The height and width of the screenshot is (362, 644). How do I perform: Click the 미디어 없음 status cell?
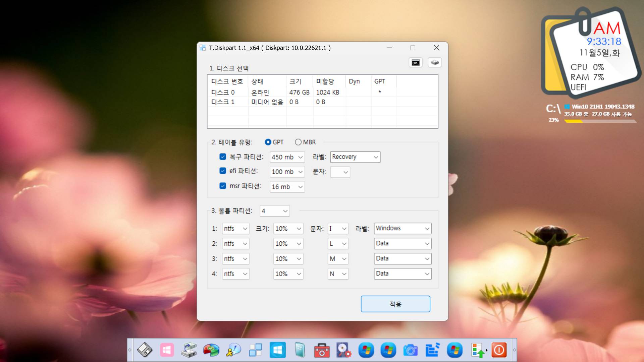coord(267,102)
